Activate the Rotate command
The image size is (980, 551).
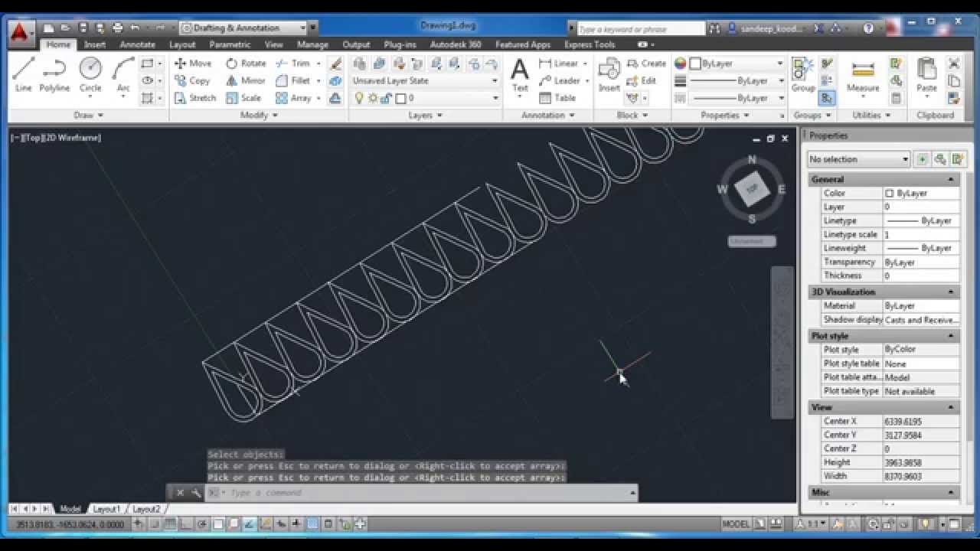tap(246, 64)
